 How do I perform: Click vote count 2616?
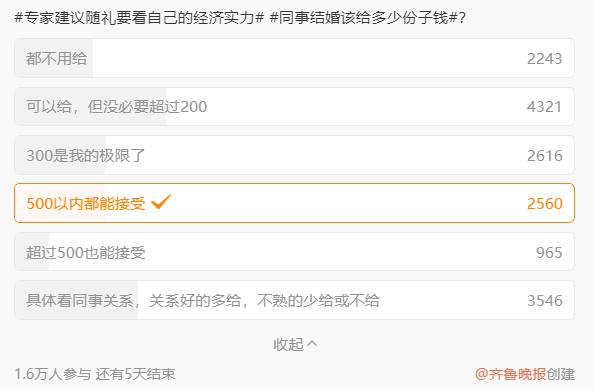(x=545, y=155)
